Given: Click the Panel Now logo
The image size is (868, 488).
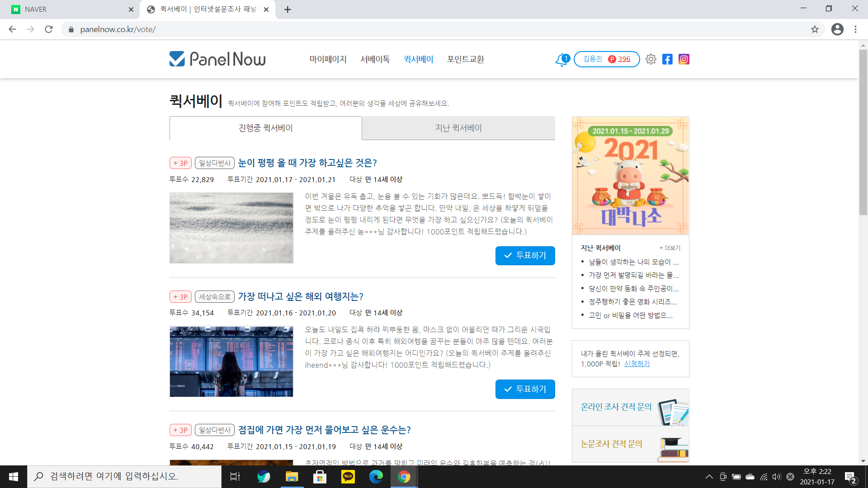Looking at the screenshot, I should tap(217, 59).
